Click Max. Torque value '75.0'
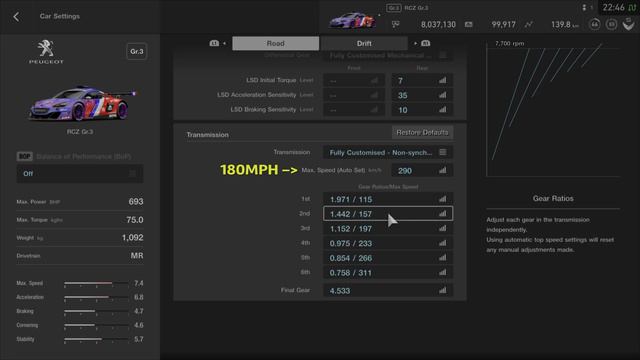640x360 pixels. (135, 220)
